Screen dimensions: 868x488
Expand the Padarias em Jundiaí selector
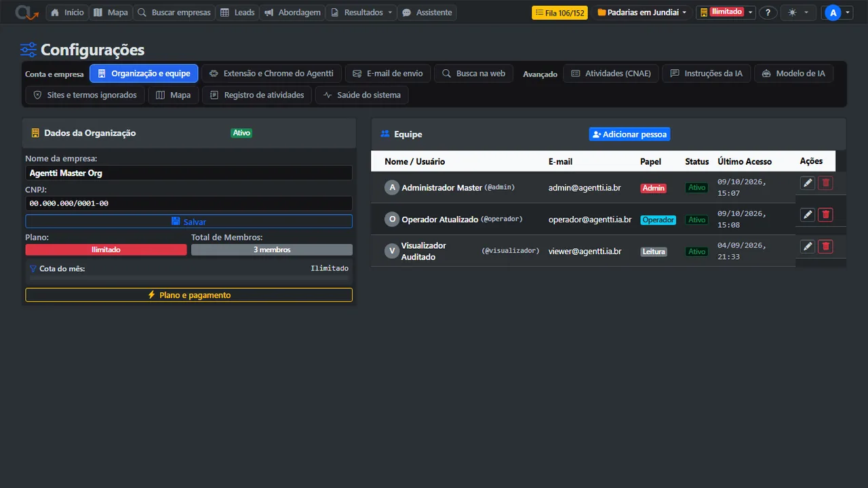[642, 12]
